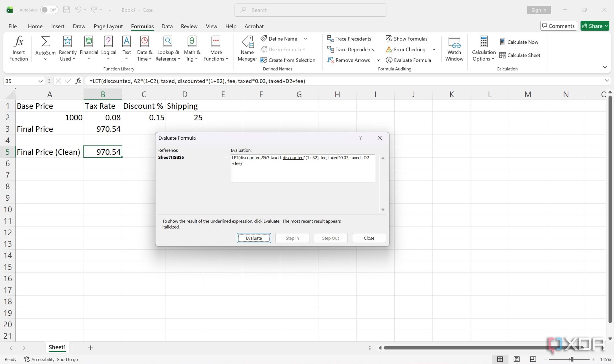The image size is (614, 364).
Task: Click Create from Selection
Action: click(288, 60)
